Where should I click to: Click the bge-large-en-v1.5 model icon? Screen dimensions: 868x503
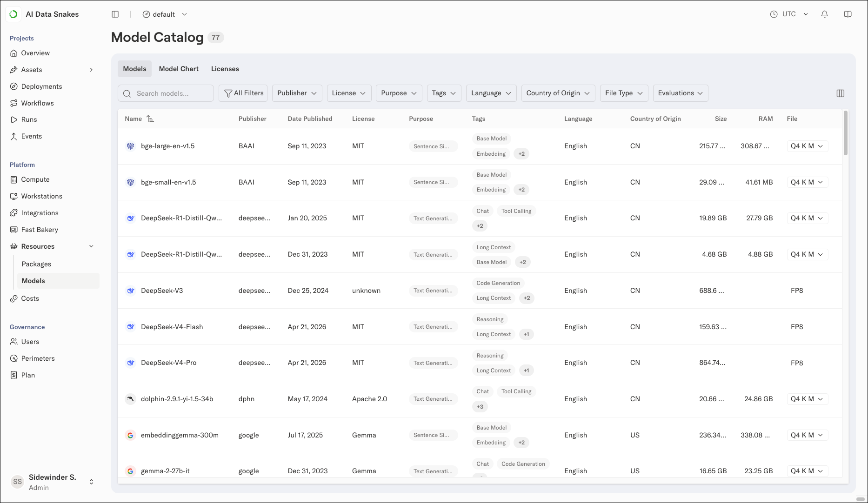[131, 146]
